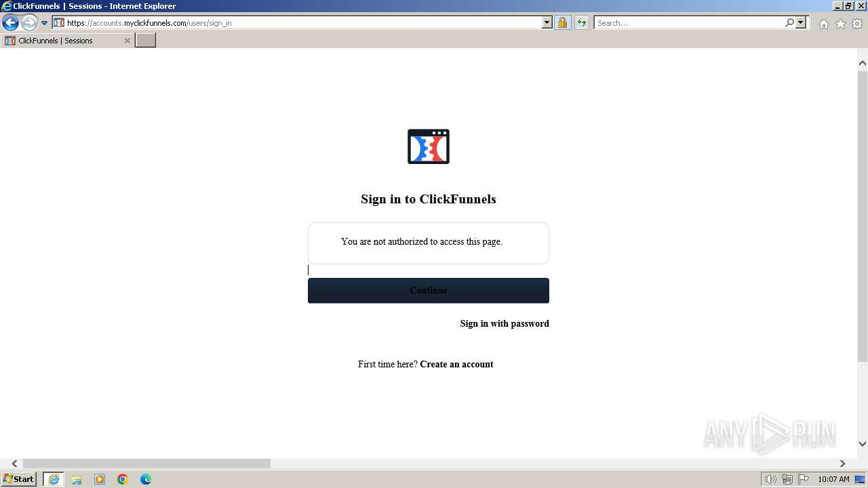Open File Explorer folder taskbar icon
Viewport: 868px width, 488px height.
77,479
